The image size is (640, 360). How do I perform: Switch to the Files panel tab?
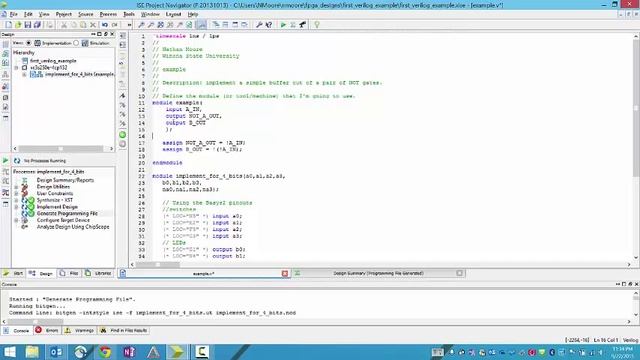coord(69,273)
